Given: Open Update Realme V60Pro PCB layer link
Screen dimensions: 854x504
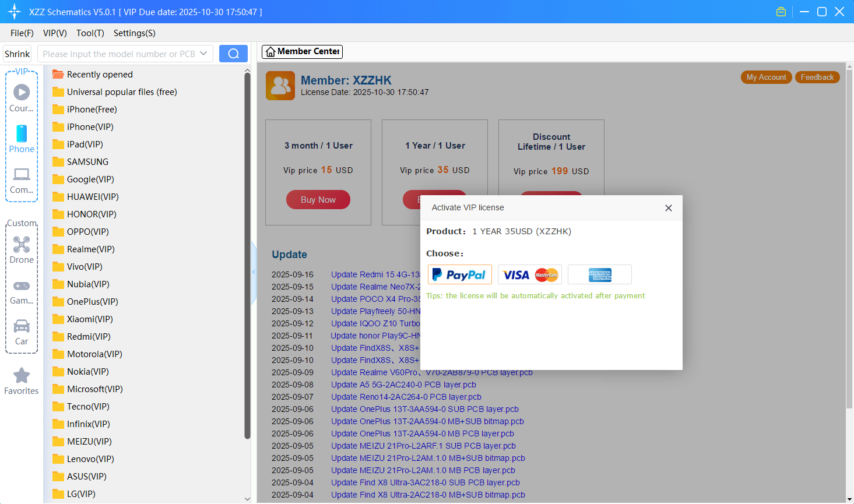Looking at the screenshot, I should click(432, 372).
